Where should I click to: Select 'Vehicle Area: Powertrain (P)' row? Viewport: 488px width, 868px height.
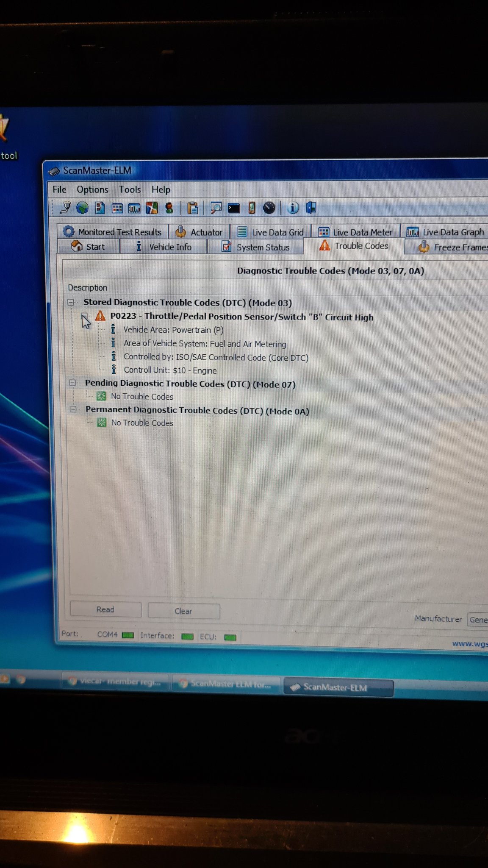point(173,330)
